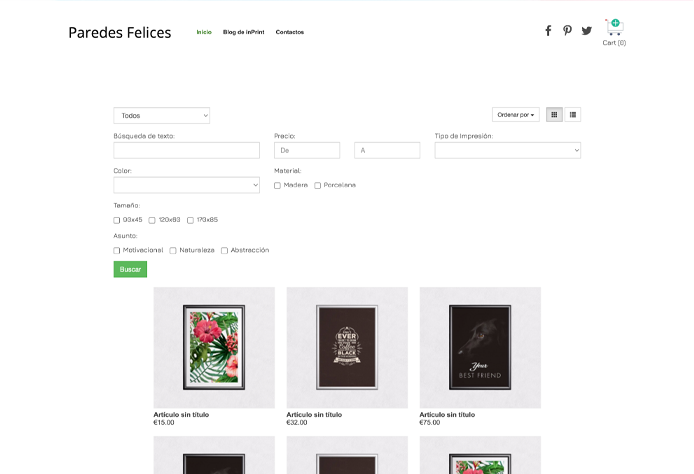Open the Ordenar por sort dropdown
The height and width of the screenshot is (474, 694).
516,115
